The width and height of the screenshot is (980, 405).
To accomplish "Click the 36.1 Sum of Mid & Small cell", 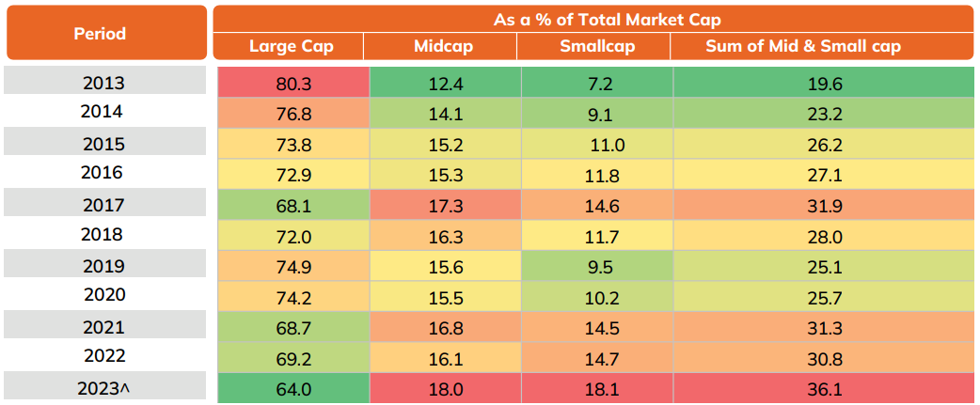I will pyautogui.click(x=824, y=387).
